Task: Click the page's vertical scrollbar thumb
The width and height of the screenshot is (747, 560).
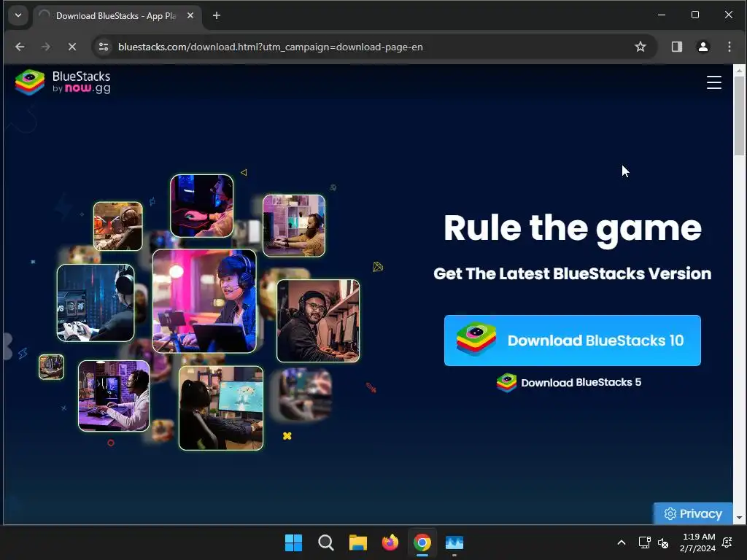Action: click(x=739, y=116)
